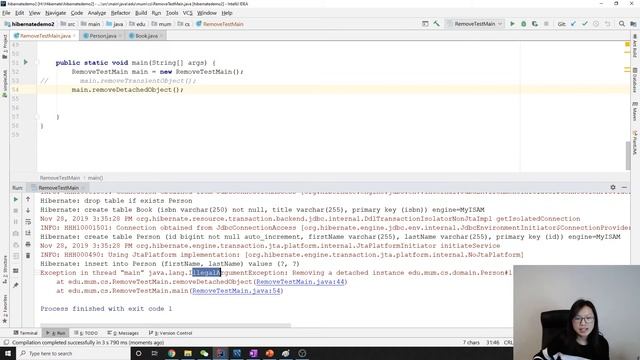Click the edu package breadcrumb
The height and width of the screenshot is (360, 640).
coord(138,24)
